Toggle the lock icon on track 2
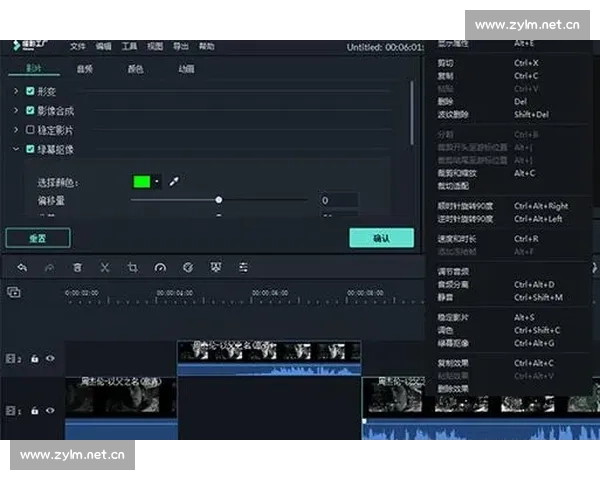Image resolution: width=600 pixels, height=480 pixels. (x=34, y=358)
